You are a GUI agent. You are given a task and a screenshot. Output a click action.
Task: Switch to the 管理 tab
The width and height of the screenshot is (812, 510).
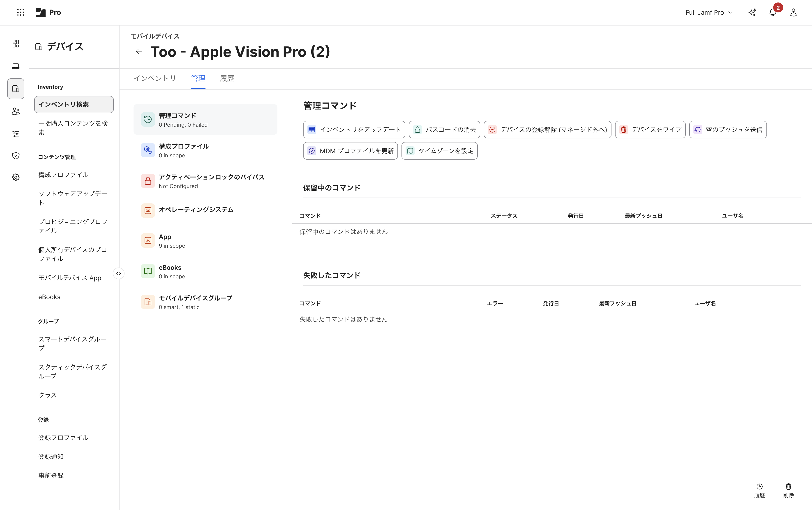(x=198, y=79)
